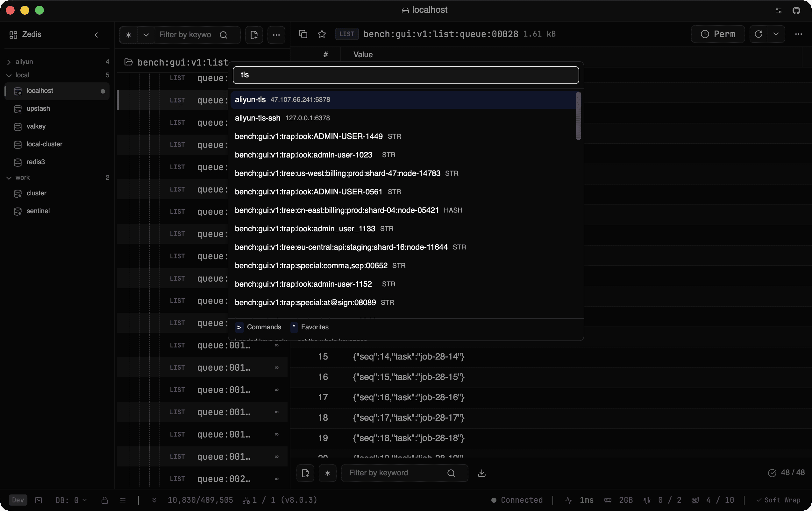Select the valkey connection
This screenshot has width=812, height=511.
57,126
